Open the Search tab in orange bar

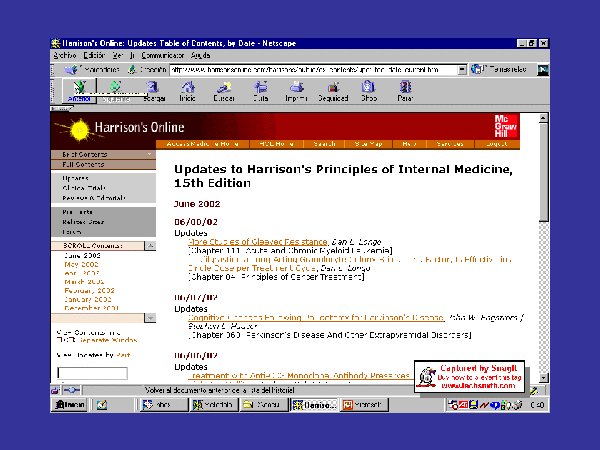tap(324, 144)
